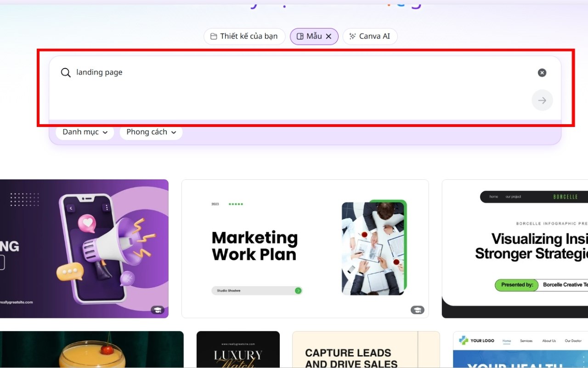Switch to the Thiết kế của bạn tab
The image size is (588, 368).
(244, 36)
